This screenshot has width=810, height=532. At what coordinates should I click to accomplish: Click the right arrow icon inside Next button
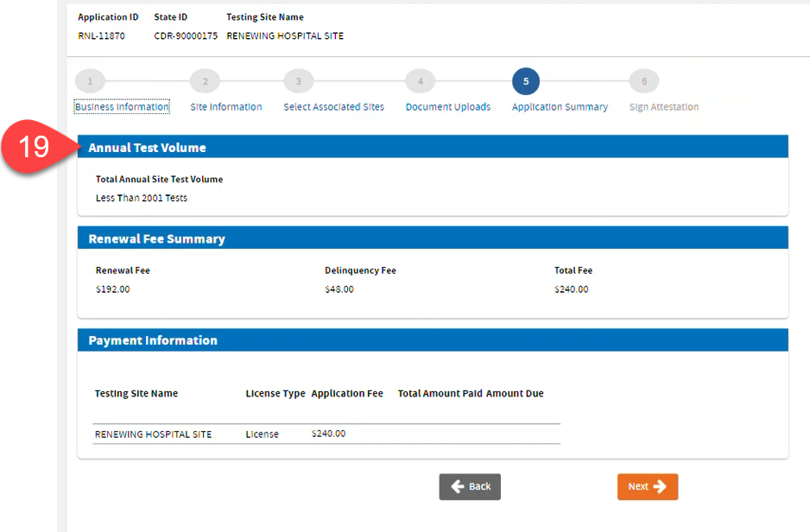(661, 486)
